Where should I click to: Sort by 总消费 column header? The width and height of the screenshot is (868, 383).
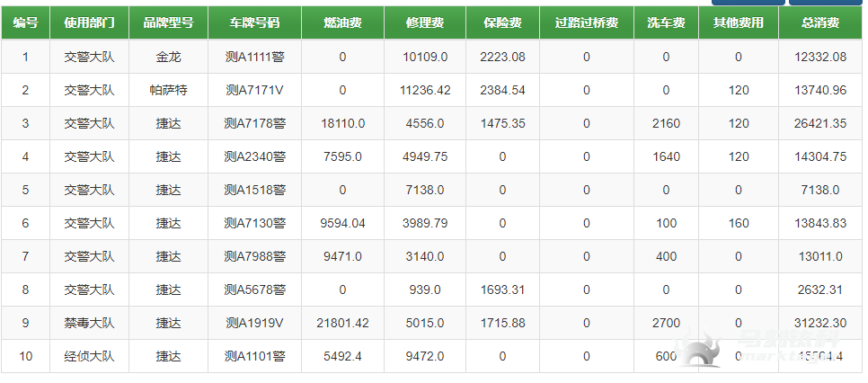(820, 22)
